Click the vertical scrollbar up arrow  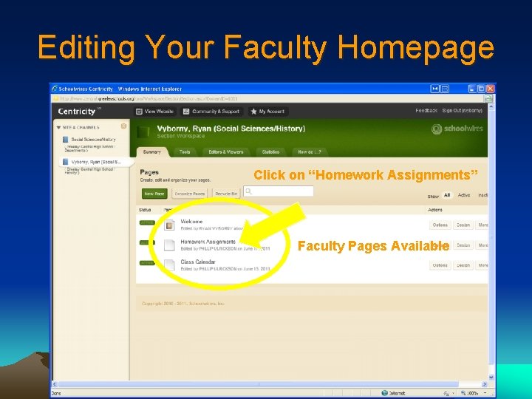pyautogui.click(x=491, y=107)
